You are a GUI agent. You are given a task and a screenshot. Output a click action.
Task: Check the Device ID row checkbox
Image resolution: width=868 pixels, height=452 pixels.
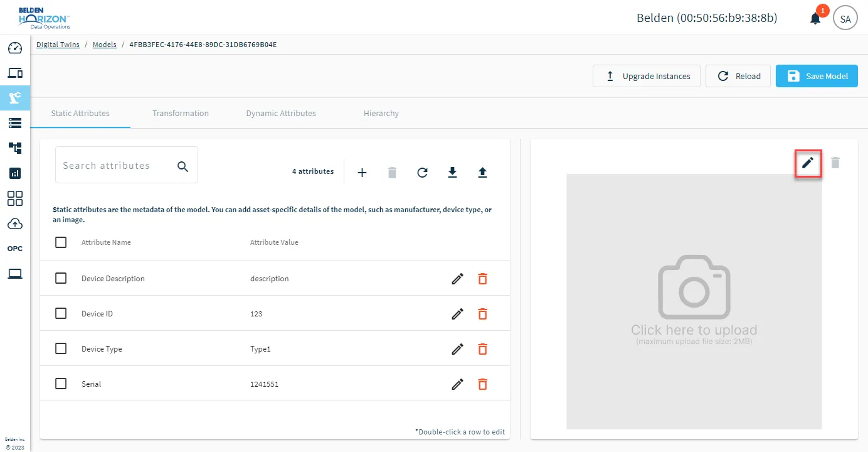[61, 313]
